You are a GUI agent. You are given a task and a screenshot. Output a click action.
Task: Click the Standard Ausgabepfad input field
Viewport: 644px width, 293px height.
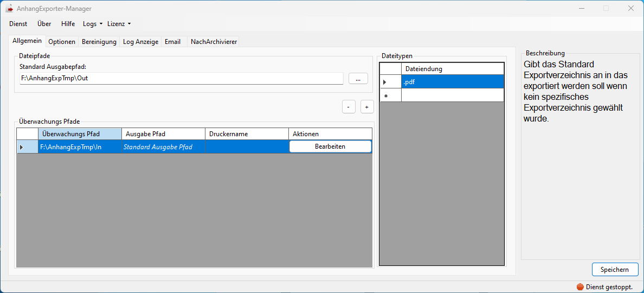tap(181, 78)
